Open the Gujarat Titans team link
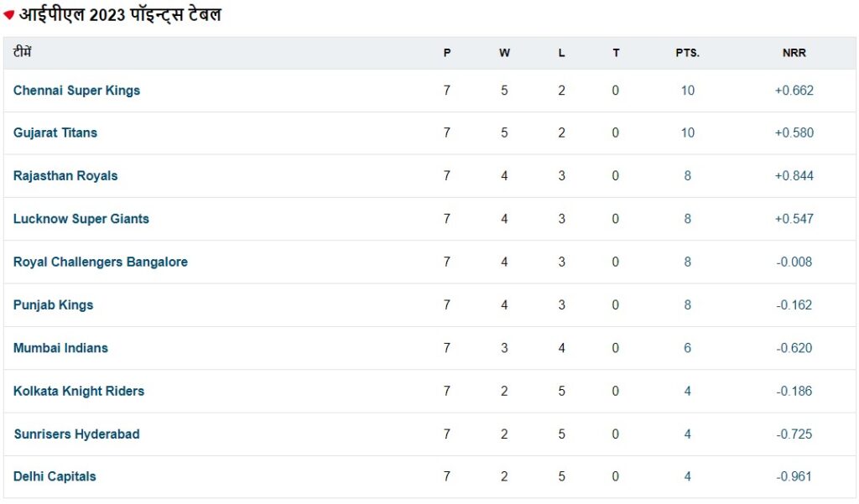 (55, 133)
